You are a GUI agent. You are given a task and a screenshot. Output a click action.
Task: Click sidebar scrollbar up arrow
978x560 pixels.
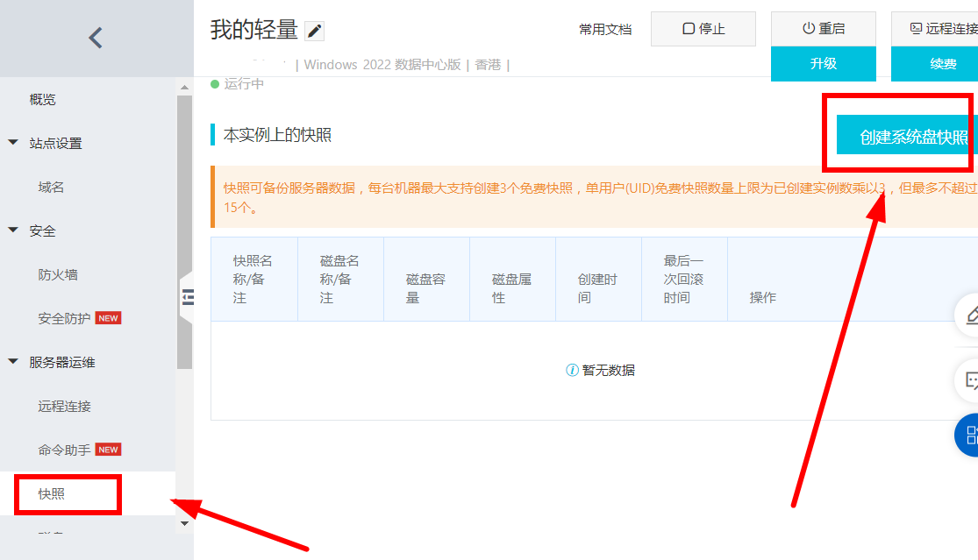(184, 88)
